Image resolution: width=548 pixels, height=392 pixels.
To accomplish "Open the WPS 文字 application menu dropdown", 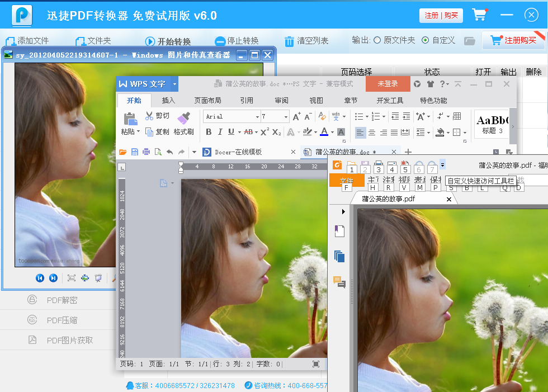I will coord(174,84).
